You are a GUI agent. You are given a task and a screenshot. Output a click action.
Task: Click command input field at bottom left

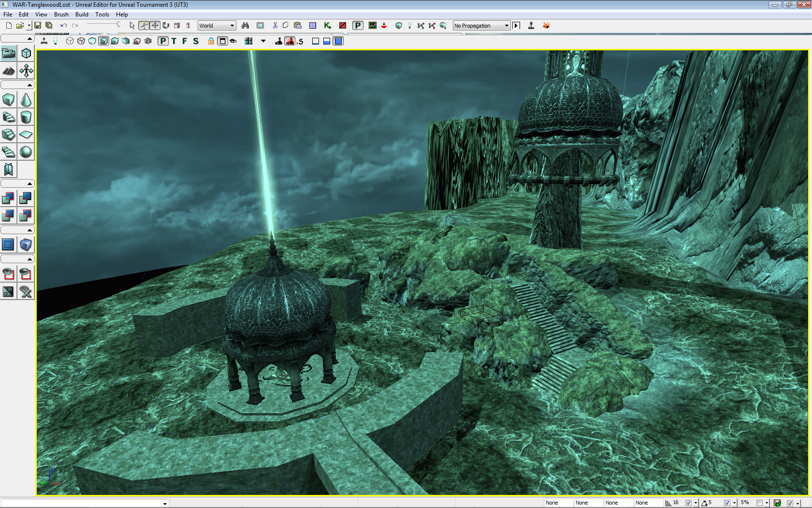point(85,503)
